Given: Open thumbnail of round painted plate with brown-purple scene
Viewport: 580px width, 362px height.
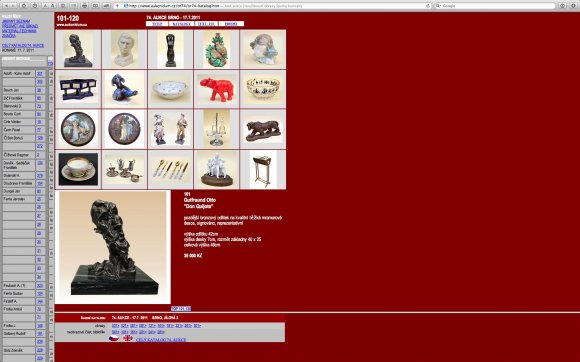Looking at the screenshot, I should pos(125,129).
